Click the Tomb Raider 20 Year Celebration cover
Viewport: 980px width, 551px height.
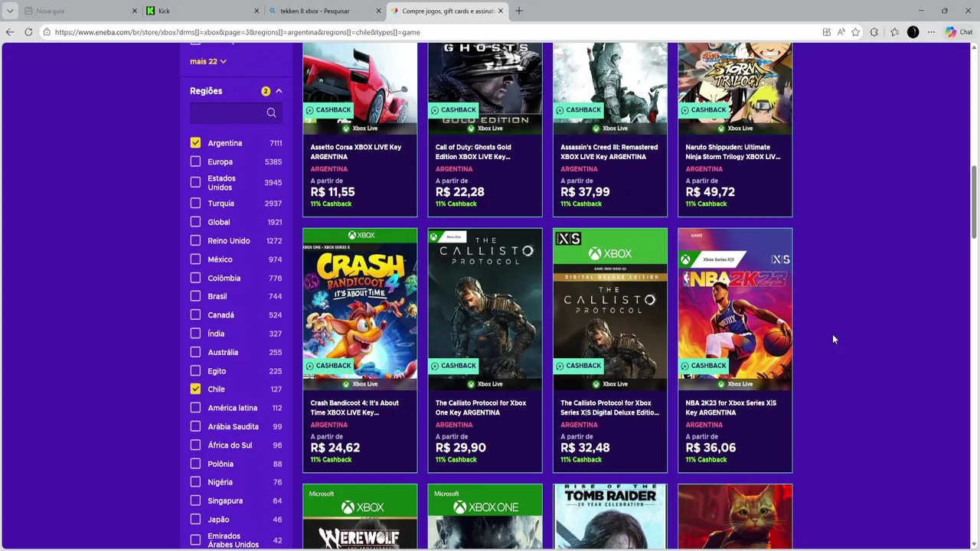point(610,517)
